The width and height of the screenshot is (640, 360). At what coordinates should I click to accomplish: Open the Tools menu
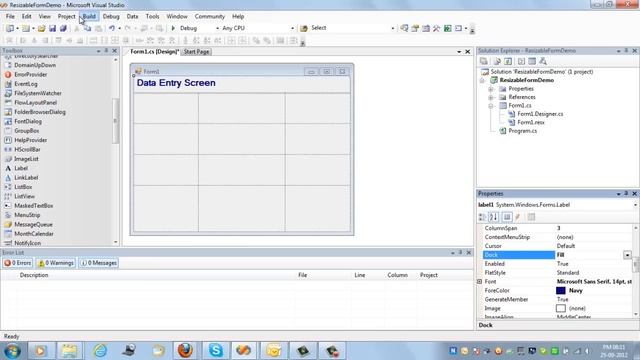(x=152, y=16)
